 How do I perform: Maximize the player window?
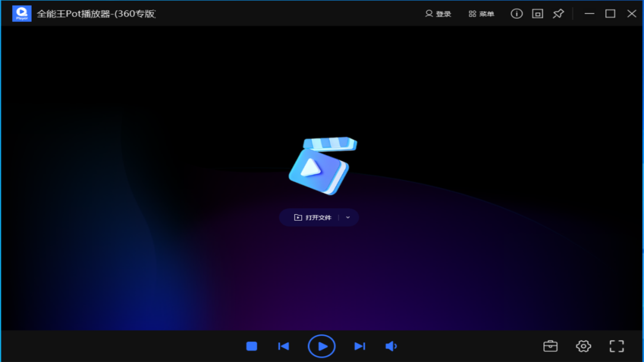tap(610, 14)
